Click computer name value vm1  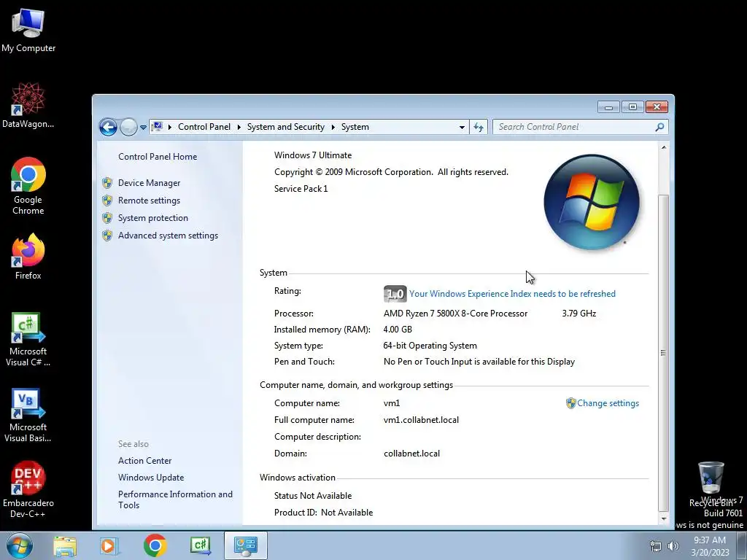click(x=392, y=403)
